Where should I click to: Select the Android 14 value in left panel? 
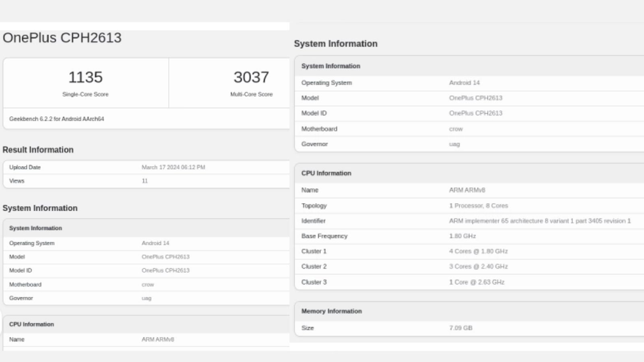coord(155,243)
